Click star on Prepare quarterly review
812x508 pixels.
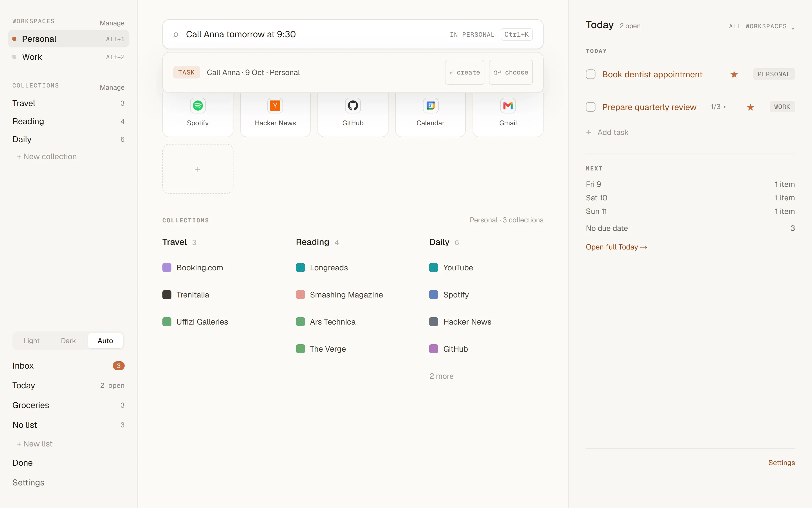(x=750, y=107)
